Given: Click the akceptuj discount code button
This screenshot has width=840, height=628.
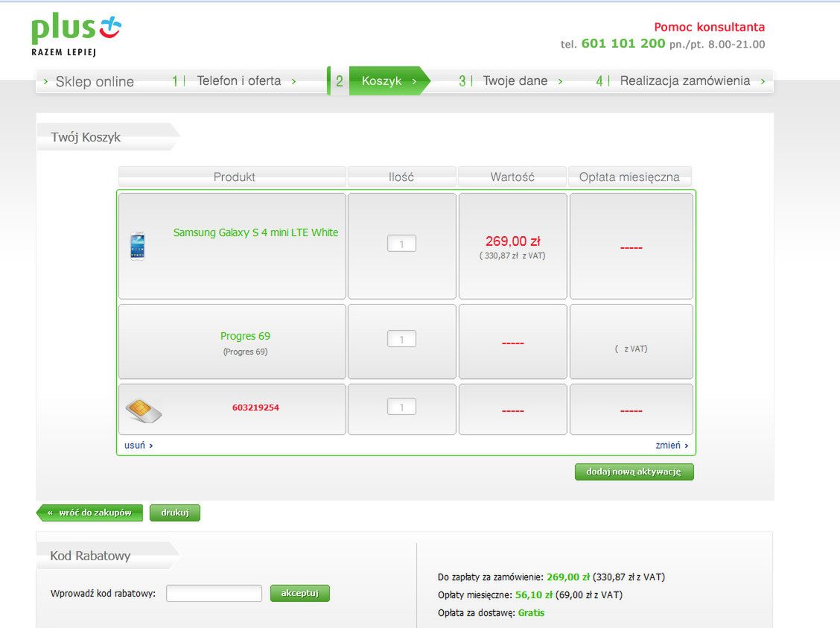Looking at the screenshot, I should click(x=300, y=593).
